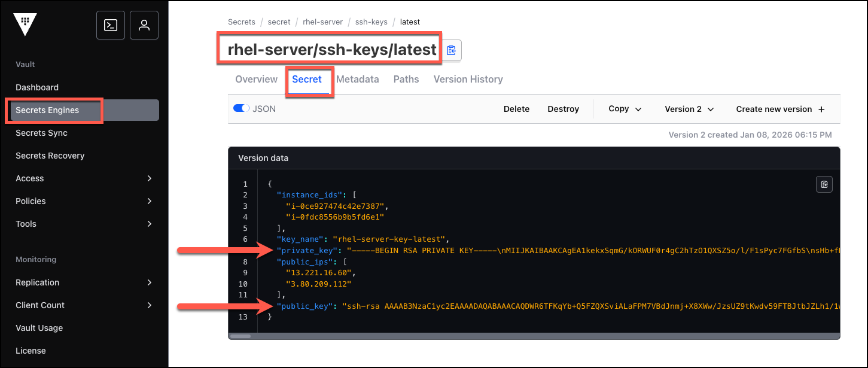Open the user profile icon
The width and height of the screenshot is (868, 368).
point(144,25)
